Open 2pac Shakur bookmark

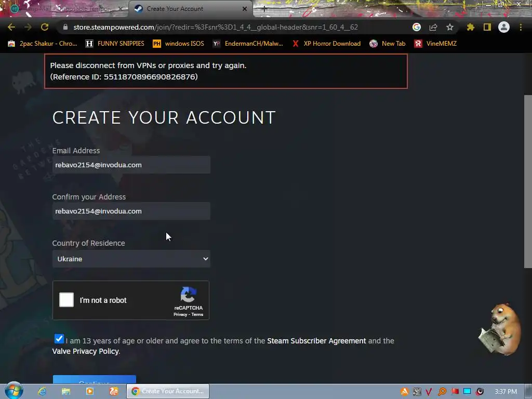click(x=43, y=44)
